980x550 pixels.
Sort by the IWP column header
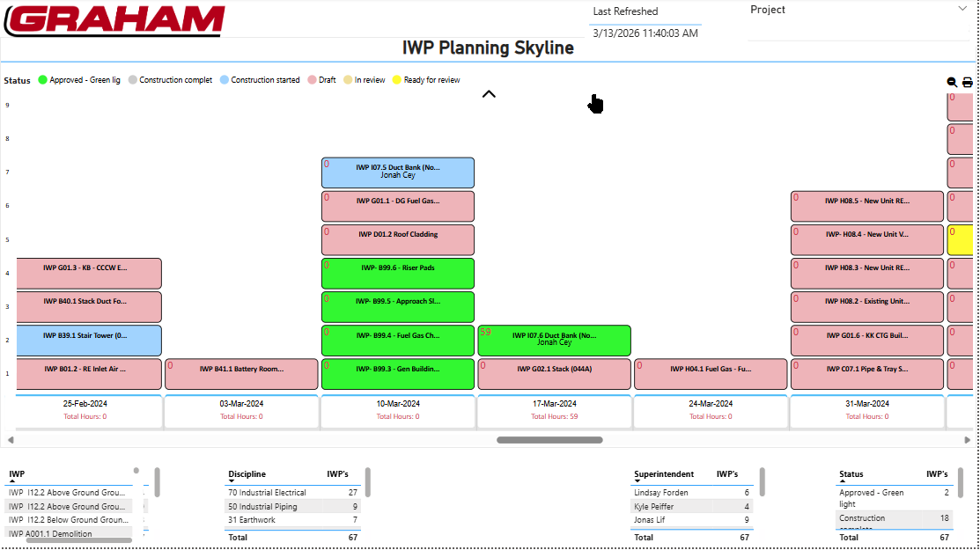17,473
